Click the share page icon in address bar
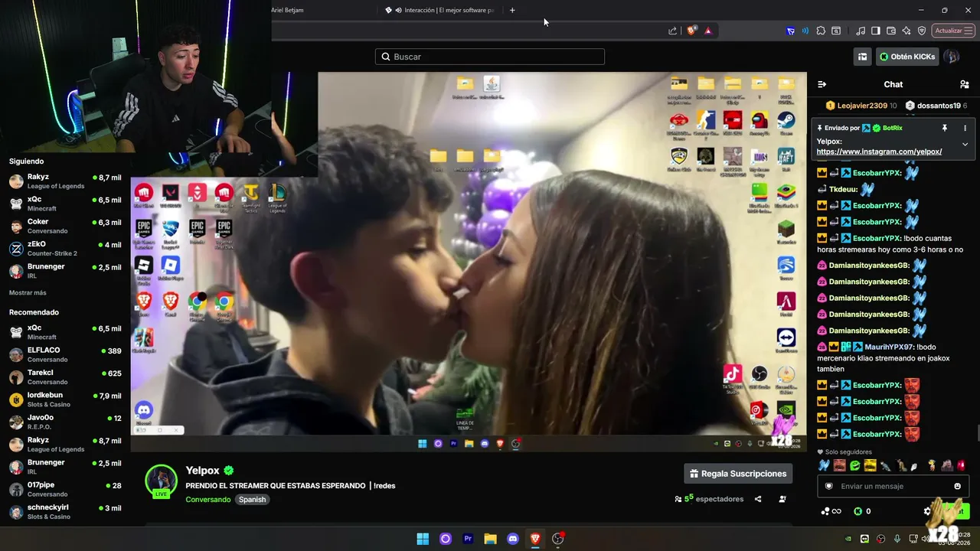This screenshot has height=551, width=980. [x=673, y=31]
